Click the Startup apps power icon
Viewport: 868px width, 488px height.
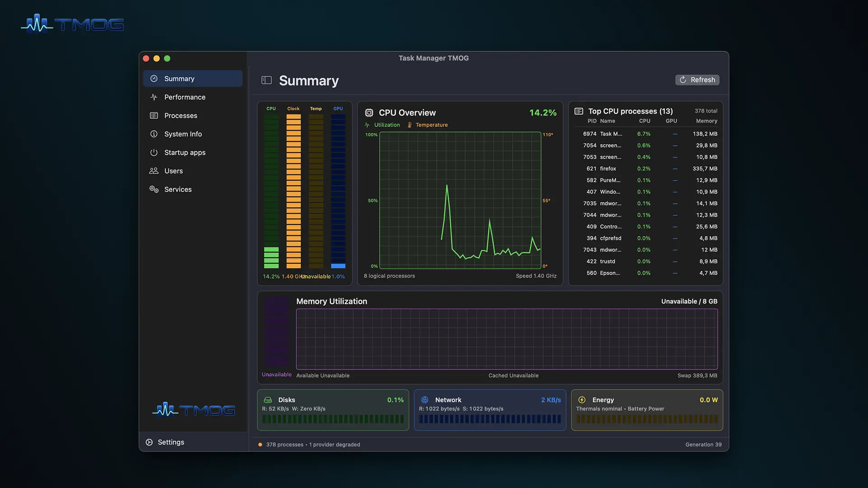154,153
